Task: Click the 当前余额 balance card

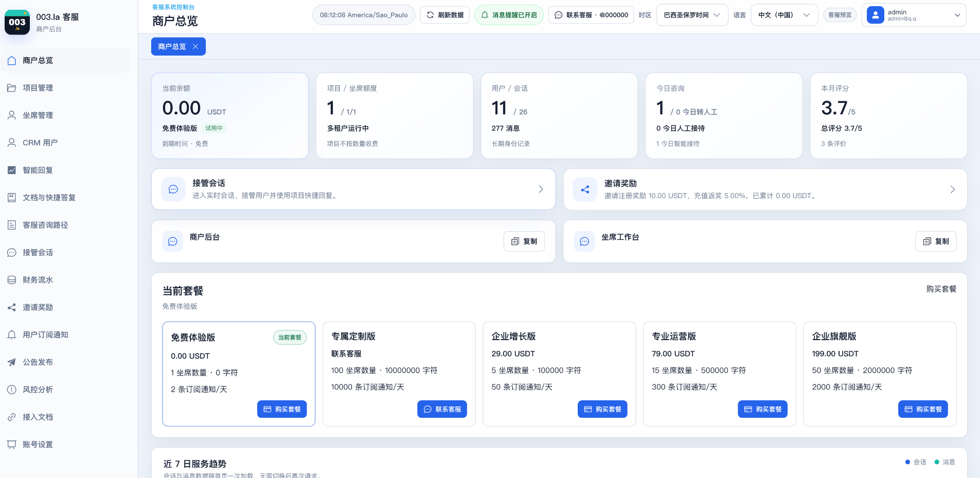Action: pos(230,116)
